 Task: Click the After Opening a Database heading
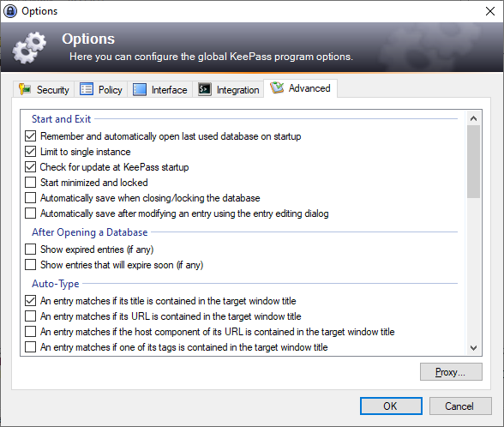click(90, 232)
